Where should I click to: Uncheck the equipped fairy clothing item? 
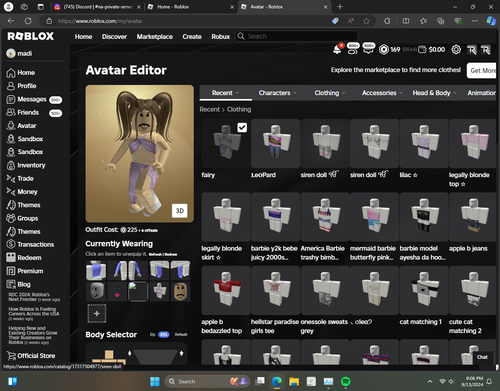coord(242,127)
